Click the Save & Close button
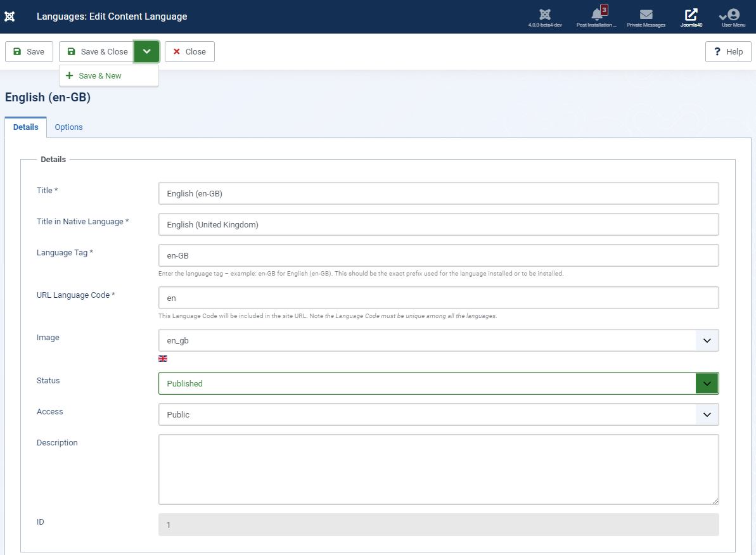 click(97, 52)
